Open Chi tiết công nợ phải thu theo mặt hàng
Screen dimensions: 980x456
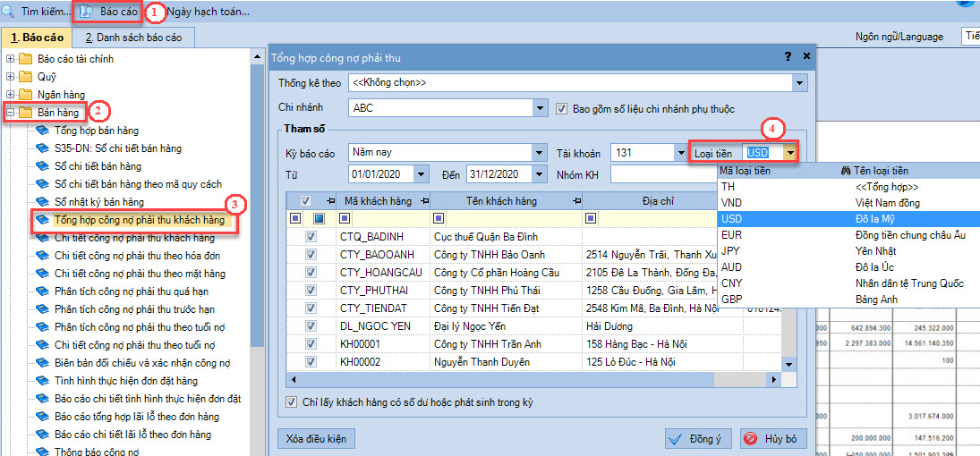coord(140,274)
